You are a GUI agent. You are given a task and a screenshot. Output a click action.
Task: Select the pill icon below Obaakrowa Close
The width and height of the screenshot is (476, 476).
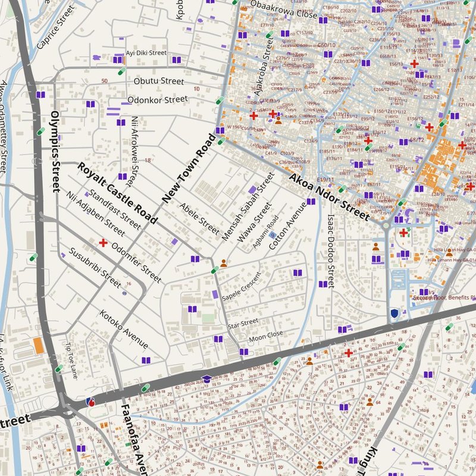click(x=270, y=35)
